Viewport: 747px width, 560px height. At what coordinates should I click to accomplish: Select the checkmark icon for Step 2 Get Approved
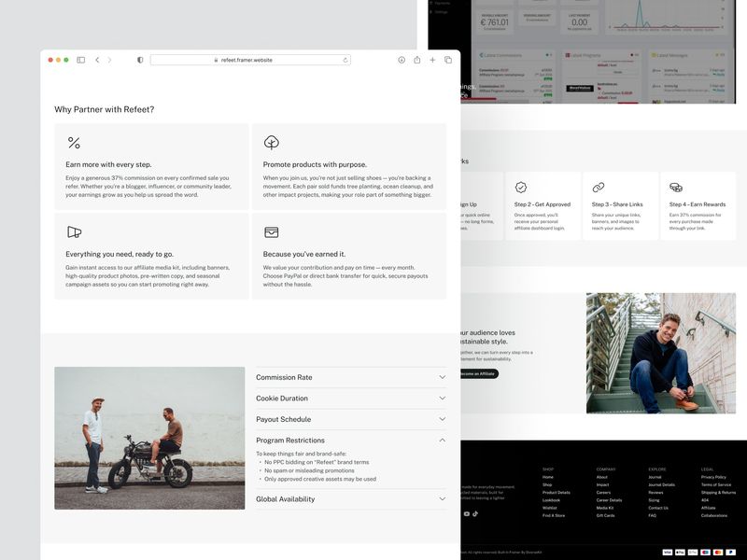point(519,185)
